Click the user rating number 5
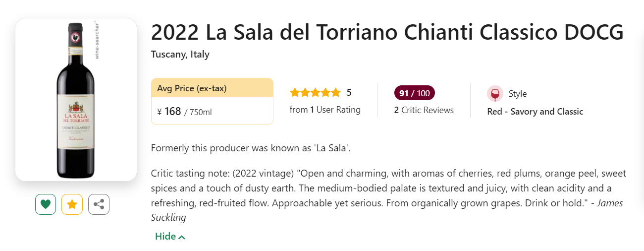The height and width of the screenshot is (251, 644). tap(349, 93)
